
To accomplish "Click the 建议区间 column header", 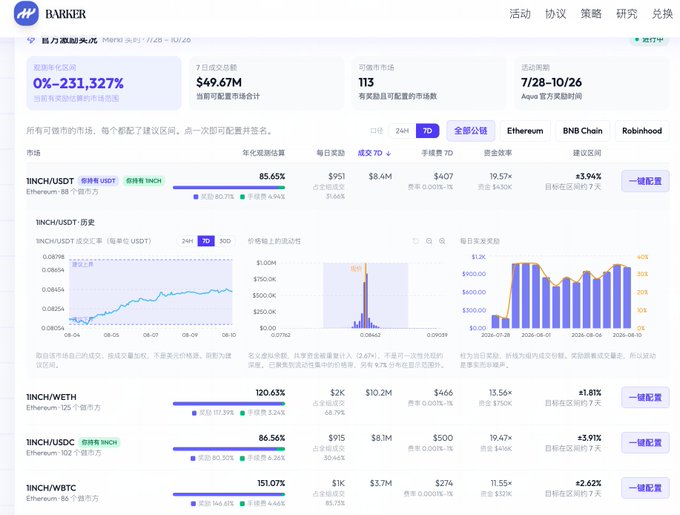I will (587, 153).
